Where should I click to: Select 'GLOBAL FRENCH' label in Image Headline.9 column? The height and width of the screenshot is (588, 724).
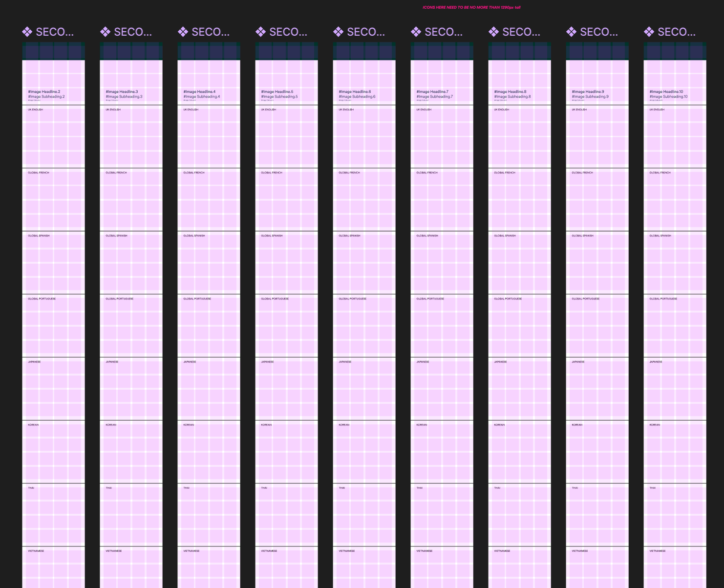(x=582, y=172)
